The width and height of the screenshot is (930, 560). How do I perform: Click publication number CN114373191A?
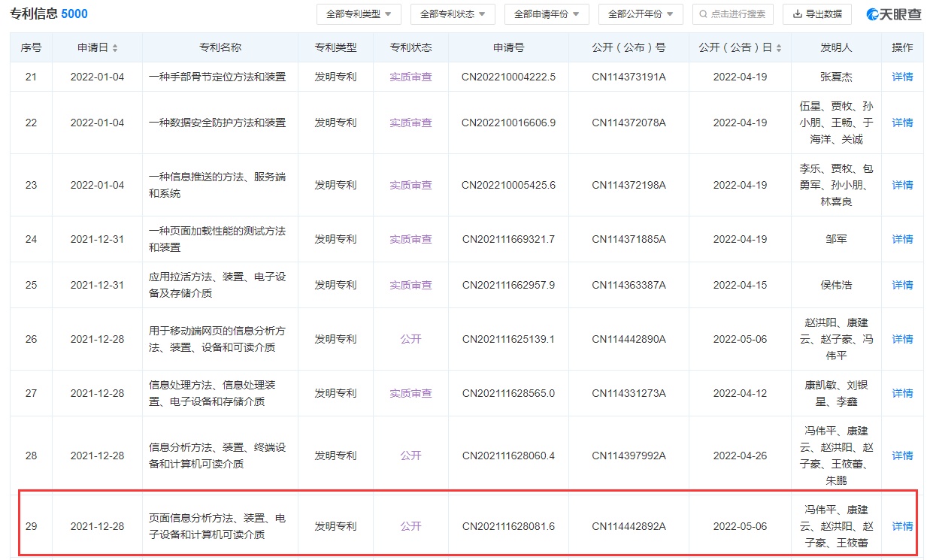coord(629,77)
